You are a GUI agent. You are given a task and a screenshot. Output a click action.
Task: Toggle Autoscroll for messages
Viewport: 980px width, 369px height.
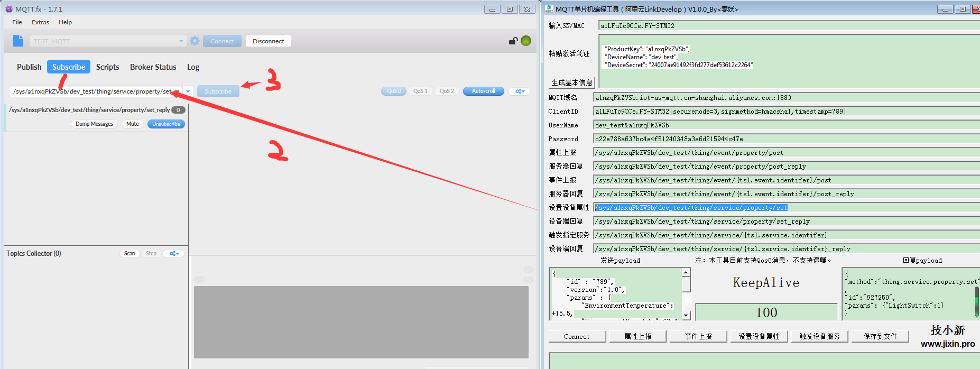click(484, 91)
